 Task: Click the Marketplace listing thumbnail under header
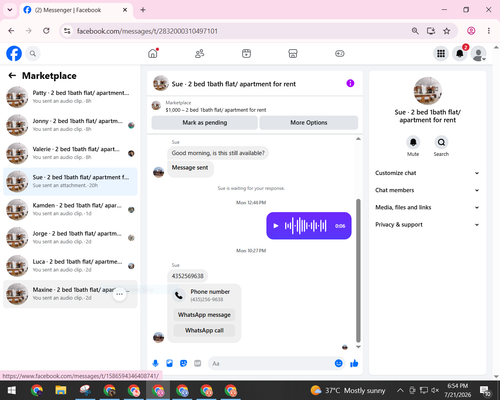coord(156,106)
